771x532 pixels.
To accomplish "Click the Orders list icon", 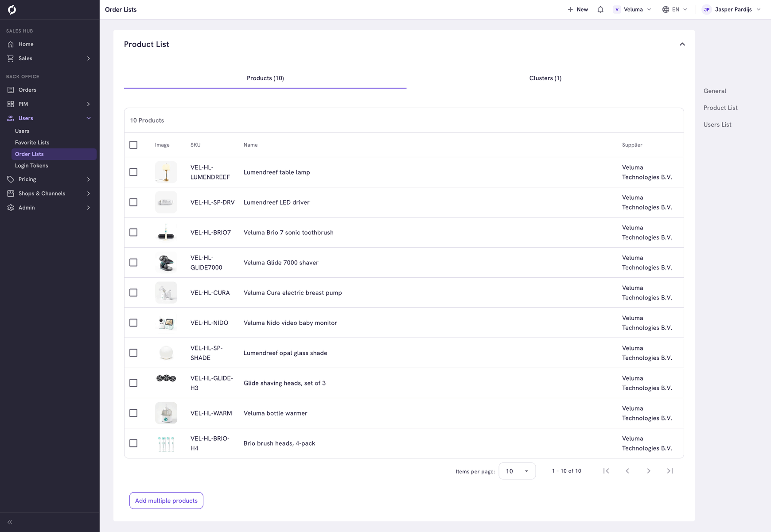I will 11,90.
